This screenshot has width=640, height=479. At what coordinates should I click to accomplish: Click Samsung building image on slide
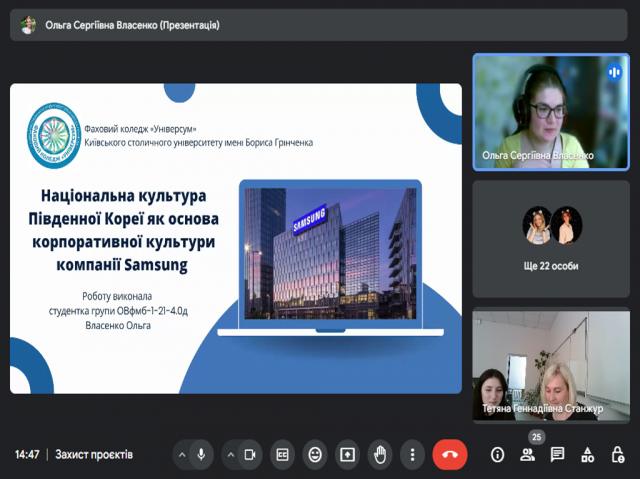click(x=330, y=253)
